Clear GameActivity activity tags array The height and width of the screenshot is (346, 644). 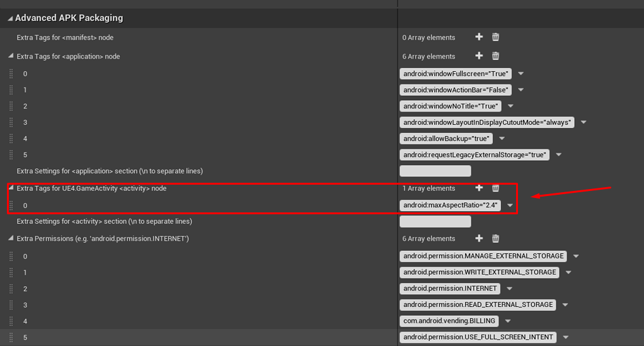pyautogui.click(x=496, y=188)
